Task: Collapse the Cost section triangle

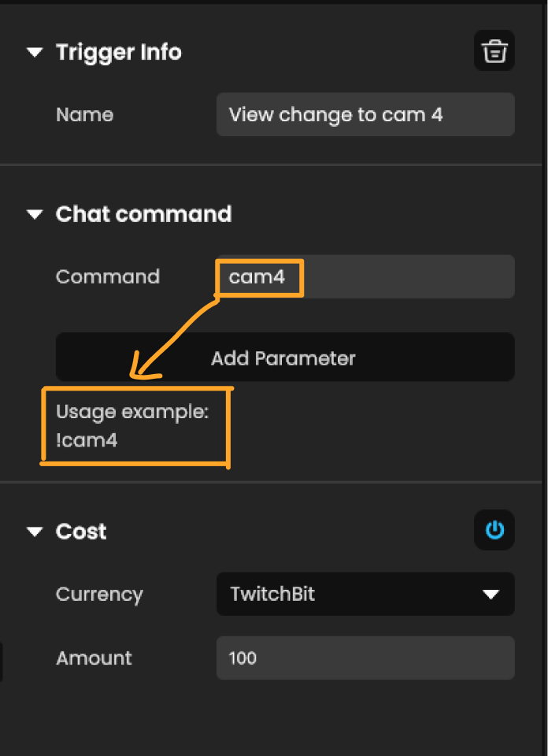Action: click(x=34, y=532)
